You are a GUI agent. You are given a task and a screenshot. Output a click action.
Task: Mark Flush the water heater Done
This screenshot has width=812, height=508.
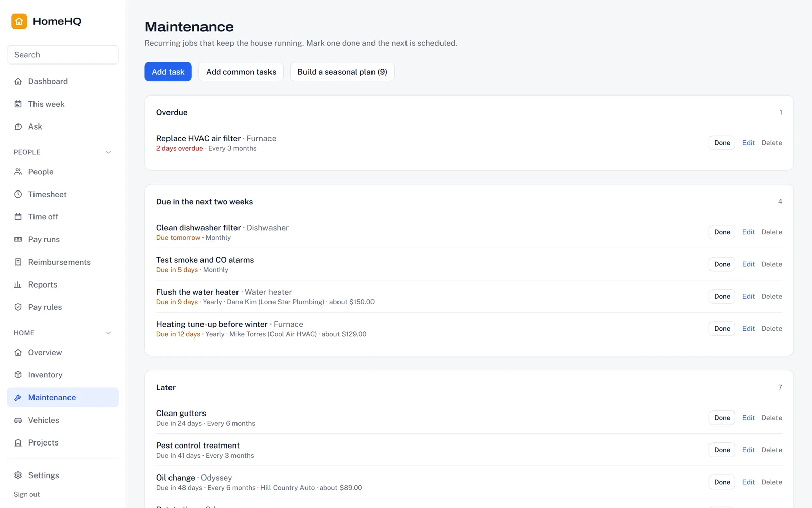pyautogui.click(x=722, y=296)
